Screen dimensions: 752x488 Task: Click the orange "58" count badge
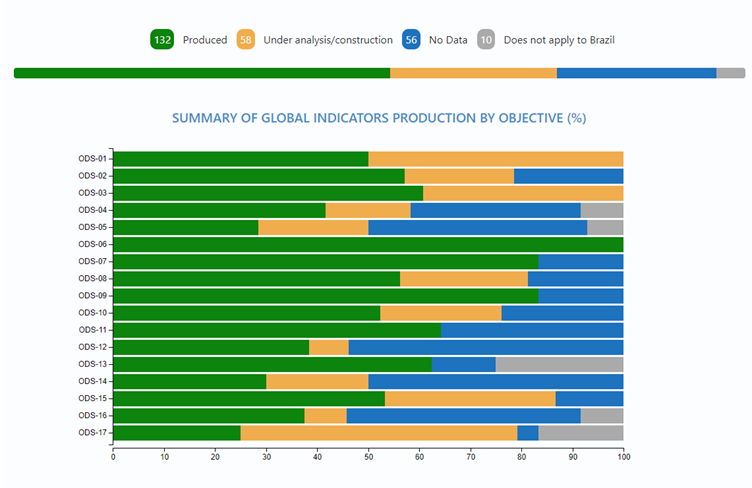(x=246, y=40)
